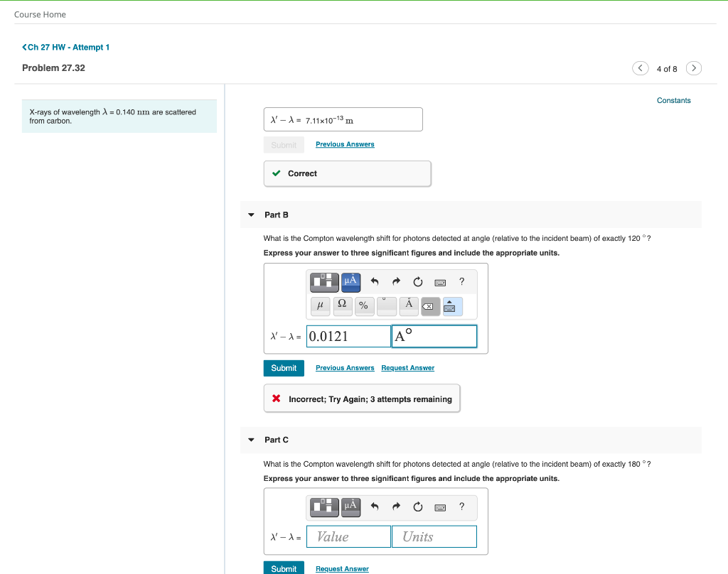Click the 'Correct' feedback message

point(347,173)
